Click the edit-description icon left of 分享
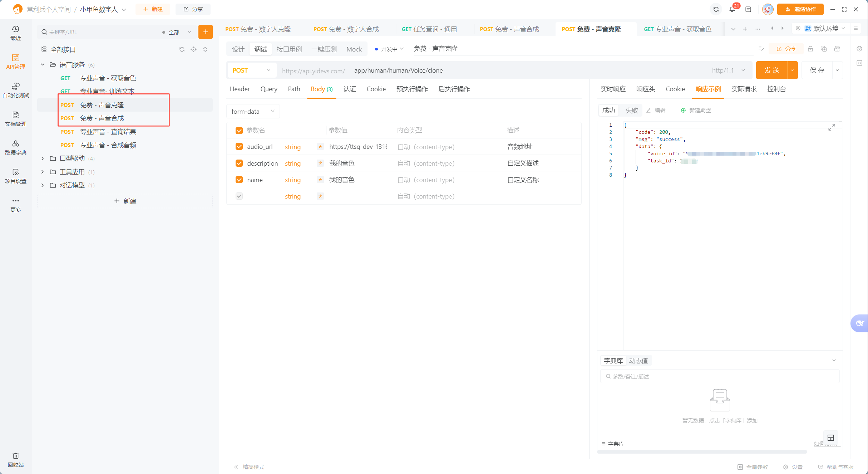The width and height of the screenshot is (868, 474). click(x=761, y=49)
